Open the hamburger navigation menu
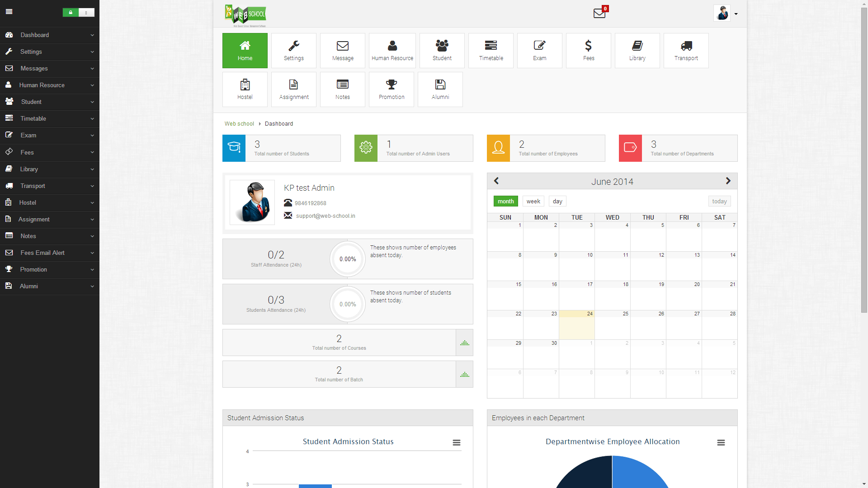Viewport: 868px width, 488px height. click(x=9, y=11)
